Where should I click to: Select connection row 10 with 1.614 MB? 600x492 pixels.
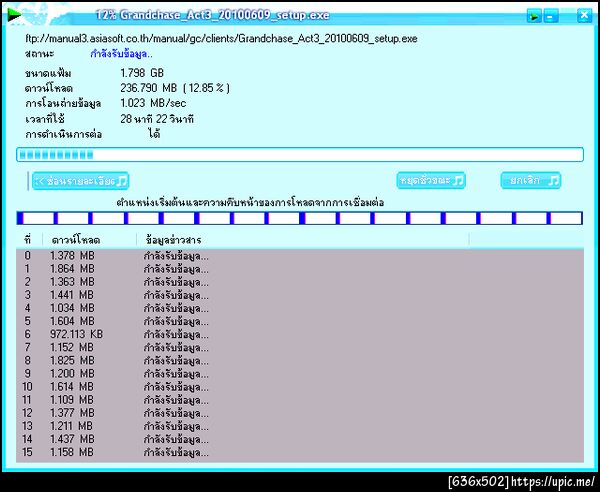(300, 386)
